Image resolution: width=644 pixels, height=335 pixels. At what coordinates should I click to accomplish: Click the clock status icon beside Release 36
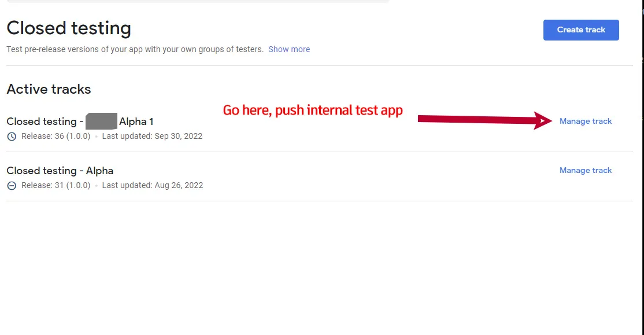coord(12,137)
